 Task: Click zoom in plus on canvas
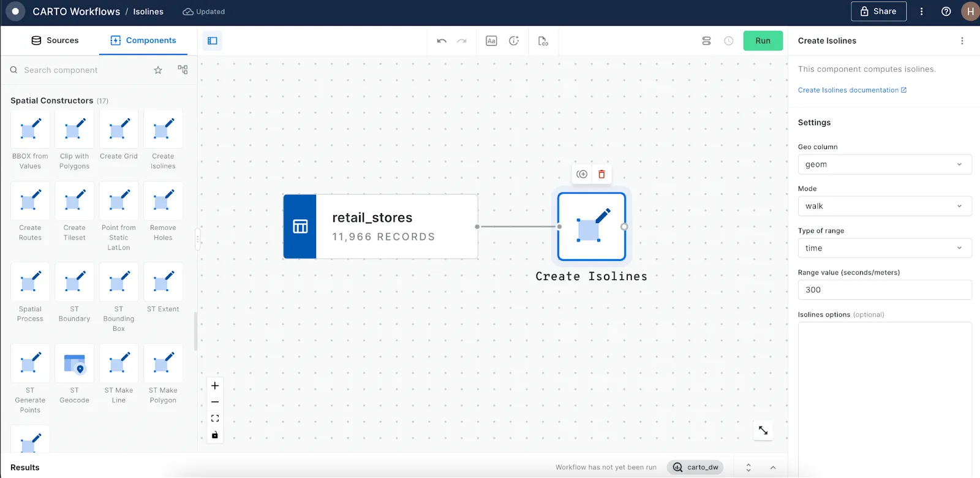pyautogui.click(x=215, y=386)
